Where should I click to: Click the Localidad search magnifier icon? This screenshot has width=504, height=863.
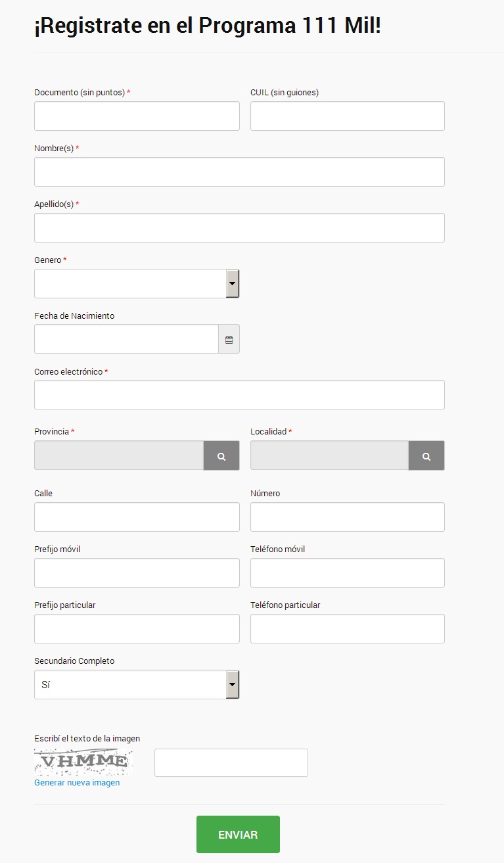click(426, 455)
